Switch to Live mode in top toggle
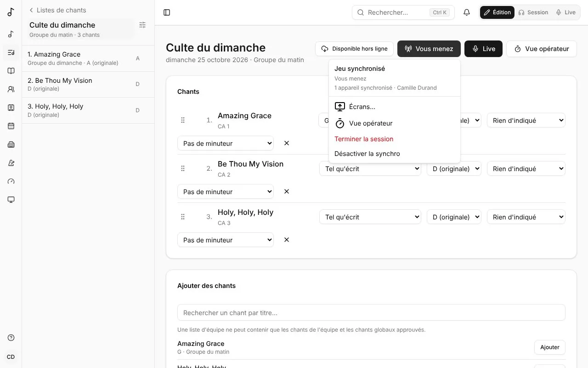Viewport: 588px width, 368px height. (565, 12)
